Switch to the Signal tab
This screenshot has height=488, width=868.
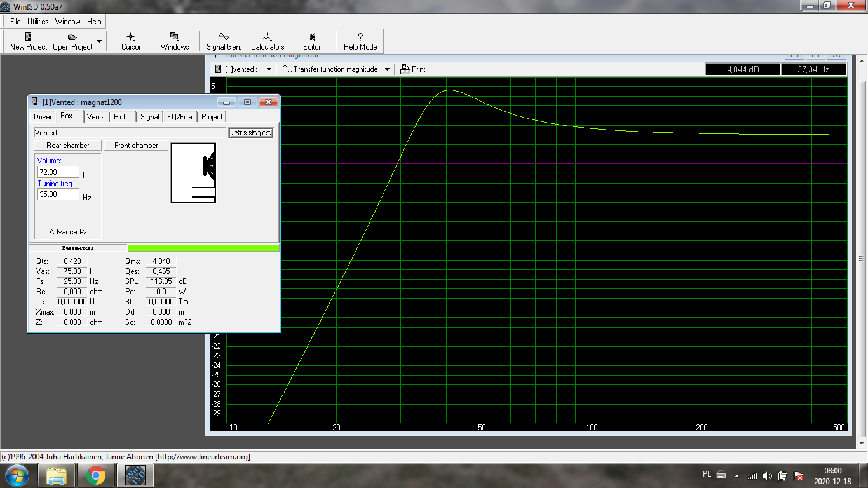150,117
